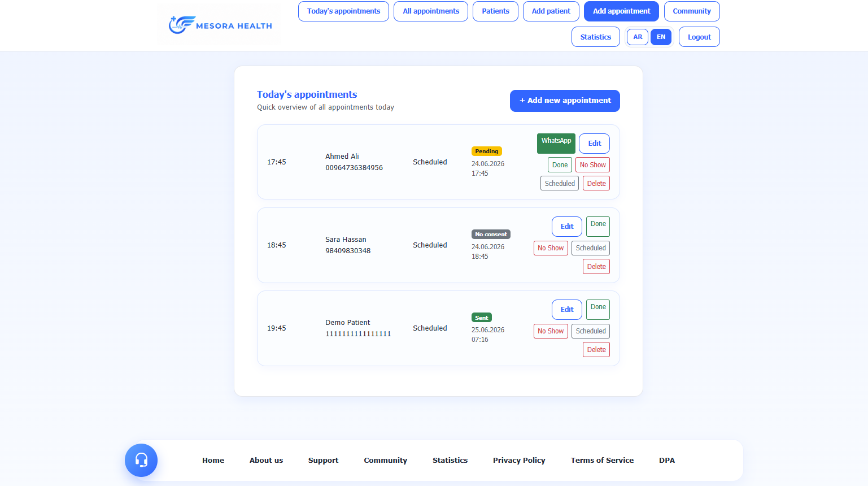Image resolution: width=868 pixels, height=486 pixels.
Task: Click + Add new appointment button
Action: [565, 101]
